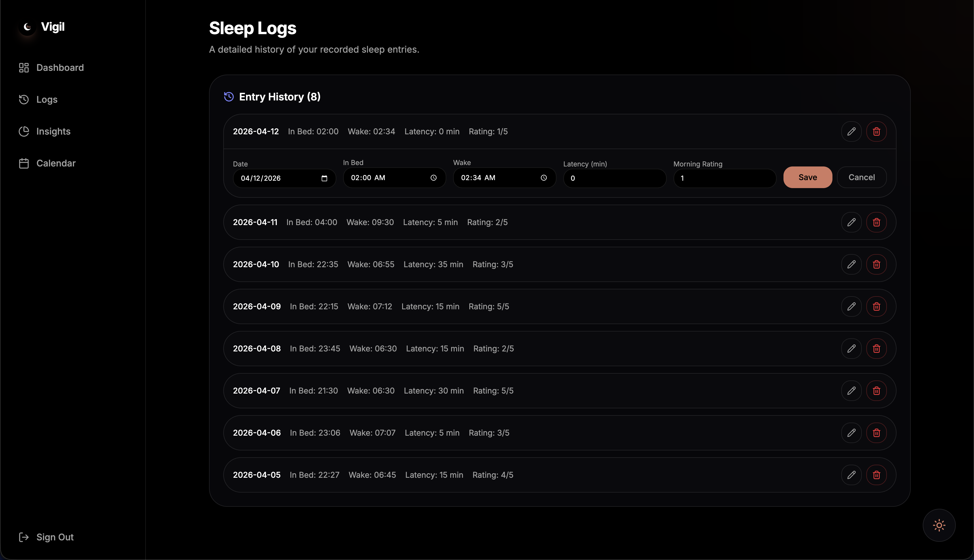Edit the 2026-04-07 entry
Image resolution: width=974 pixels, height=560 pixels.
click(851, 391)
